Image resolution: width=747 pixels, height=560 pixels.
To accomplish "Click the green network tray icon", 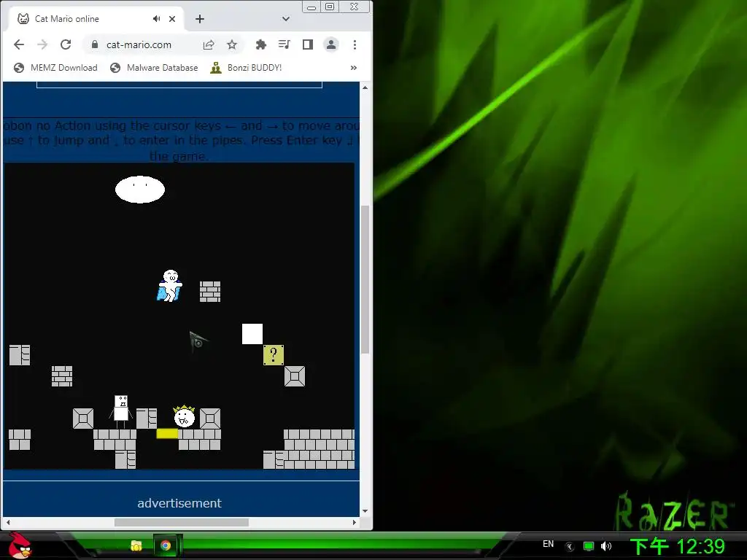I will coord(589,546).
